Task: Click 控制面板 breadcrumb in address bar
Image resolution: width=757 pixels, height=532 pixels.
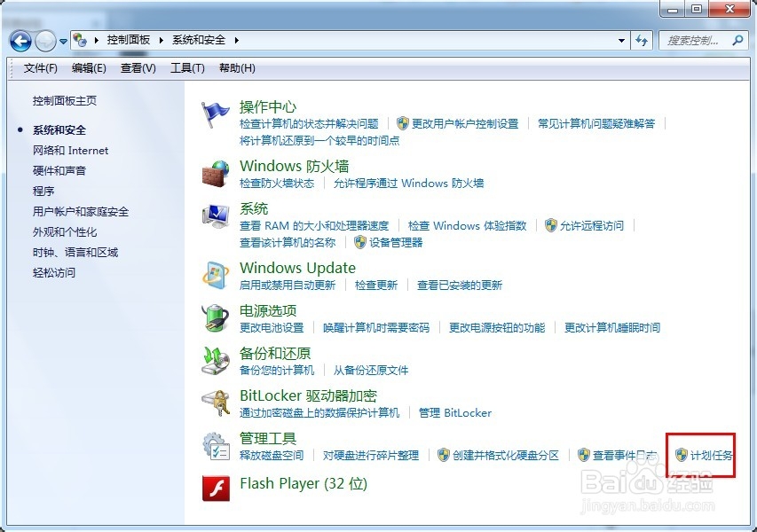Action: (x=129, y=40)
